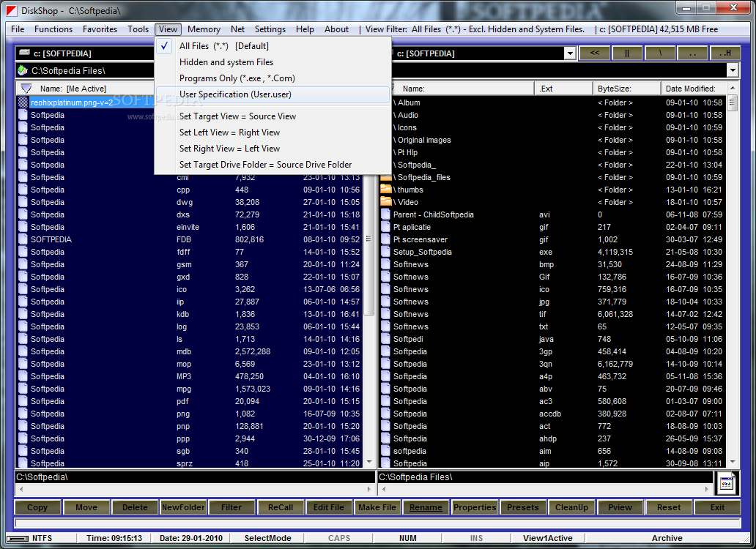Click file icon of left Softpedia pdf row
The image size is (756, 549).
coord(23,400)
